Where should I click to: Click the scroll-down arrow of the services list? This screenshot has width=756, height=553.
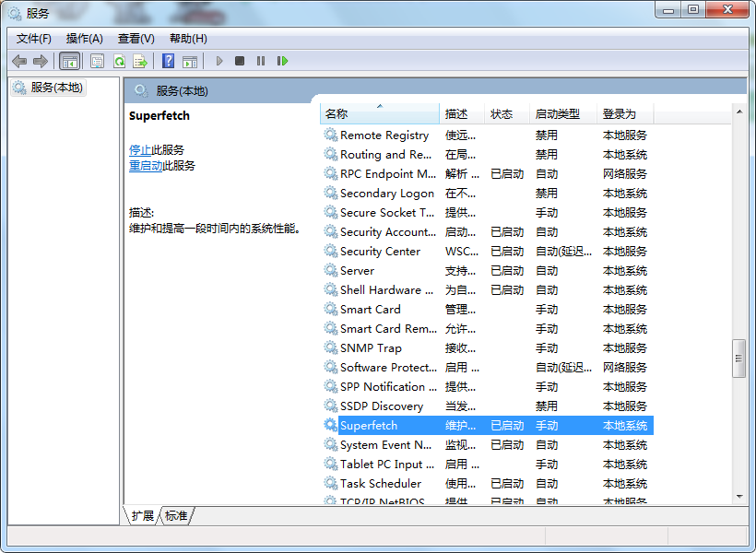click(738, 496)
